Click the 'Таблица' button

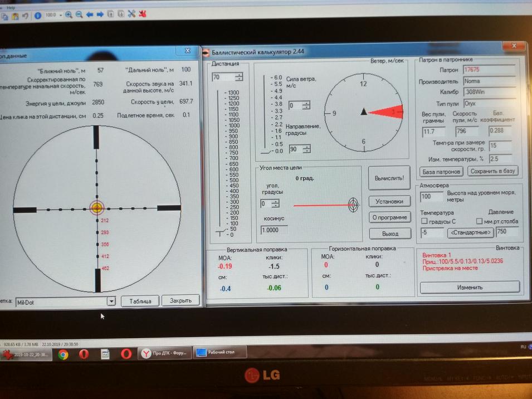(140, 301)
